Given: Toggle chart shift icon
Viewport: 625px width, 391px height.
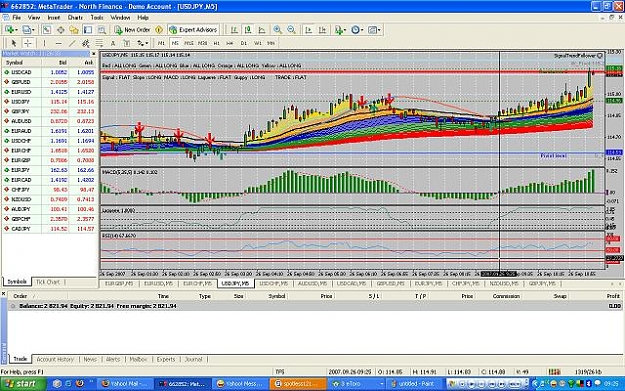Looking at the screenshot, I should (322, 29).
